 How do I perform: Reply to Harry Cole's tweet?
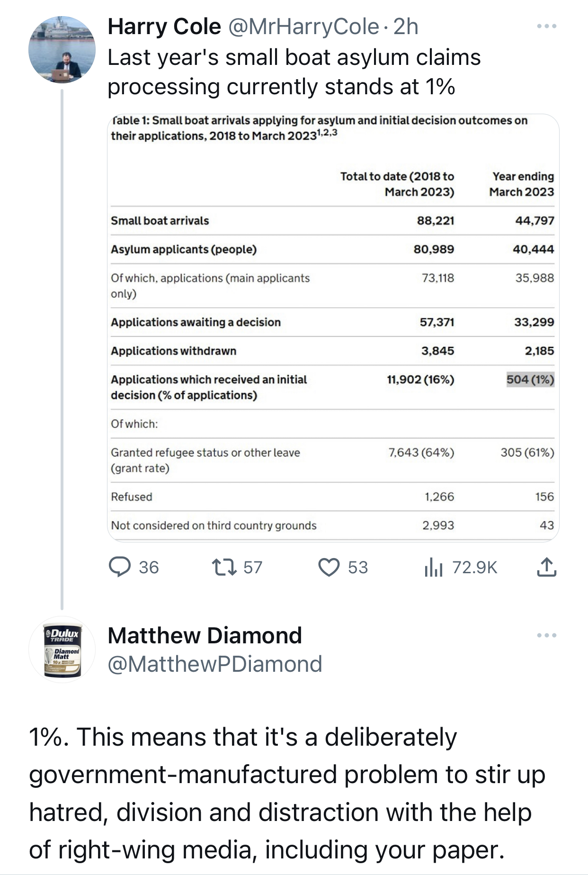120,567
